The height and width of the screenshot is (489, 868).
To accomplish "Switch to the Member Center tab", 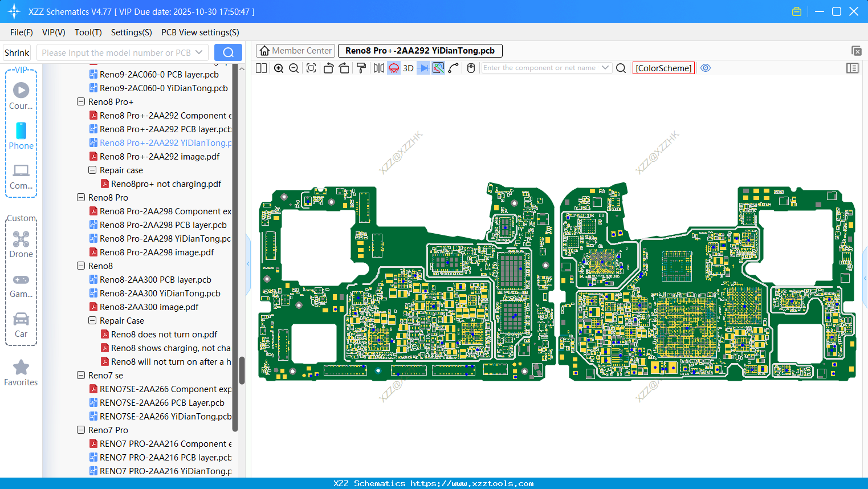I will point(296,51).
